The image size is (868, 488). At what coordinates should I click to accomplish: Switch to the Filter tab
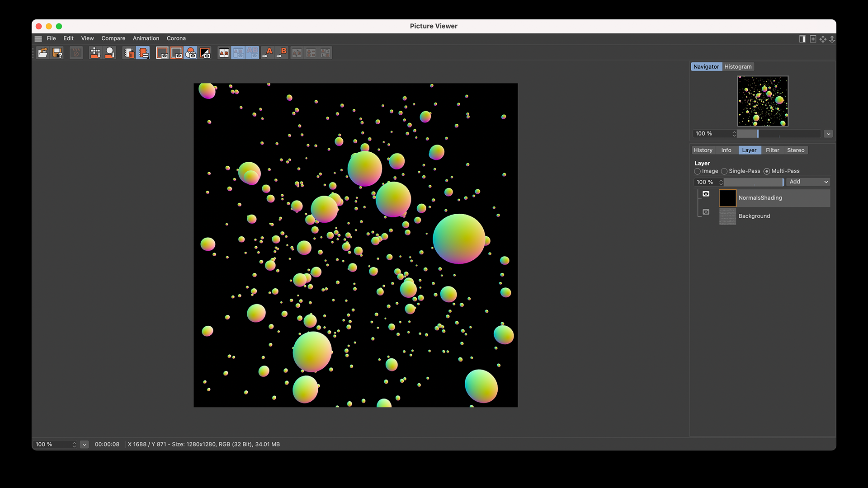click(x=772, y=150)
